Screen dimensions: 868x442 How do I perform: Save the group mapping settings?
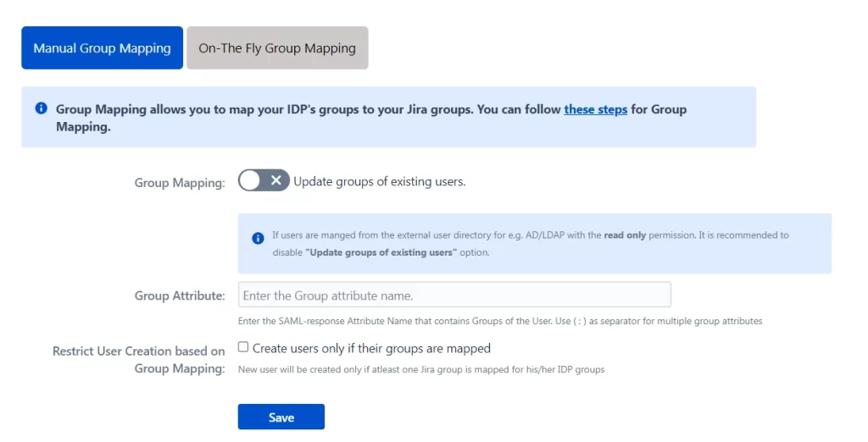tap(281, 417)
